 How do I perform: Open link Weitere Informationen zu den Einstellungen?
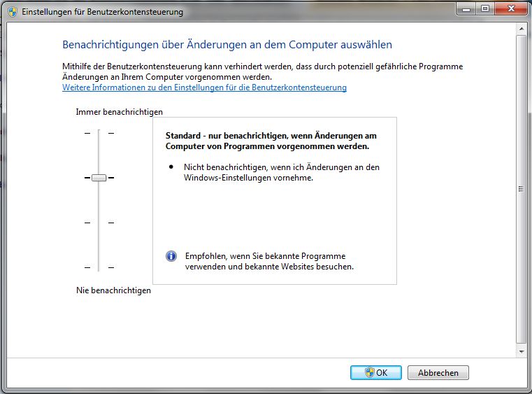pos(204,87)
